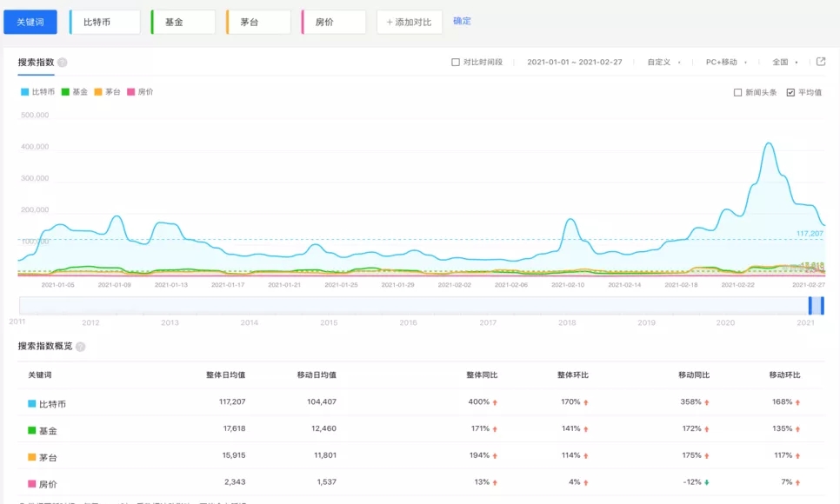Click the green 基金 swatch in the table
The width and height of the screenshot is (840, 504).
[x=31, y=430]
